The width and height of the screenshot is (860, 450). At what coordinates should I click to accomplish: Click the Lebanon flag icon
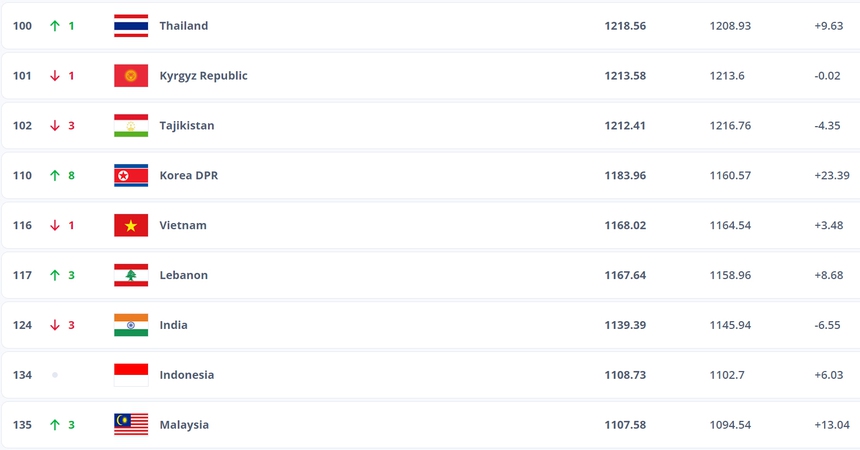pos(131,275)
